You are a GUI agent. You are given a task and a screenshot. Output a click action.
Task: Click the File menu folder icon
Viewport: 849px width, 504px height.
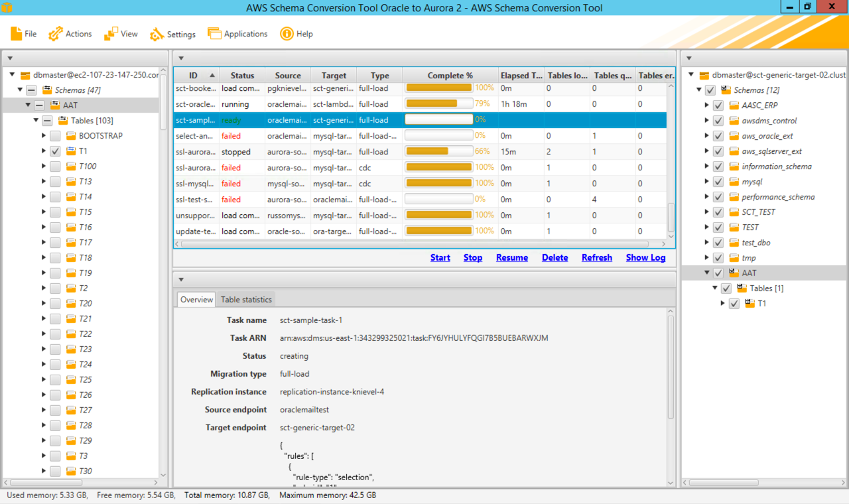click(x=17, y=34)
